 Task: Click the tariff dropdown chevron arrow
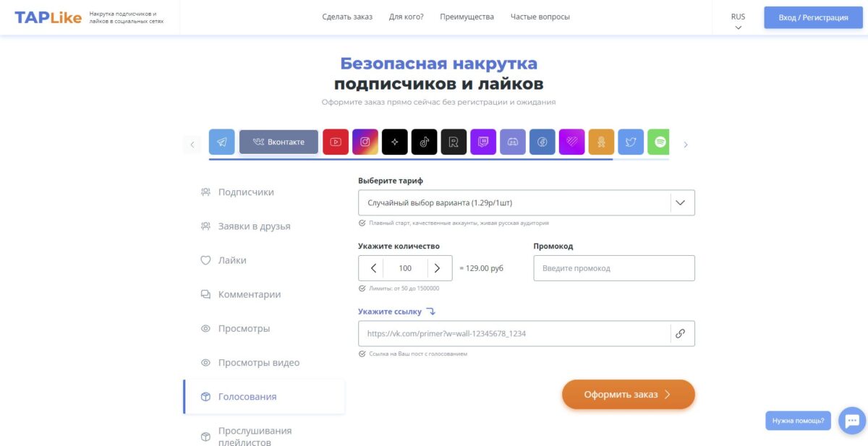tap(680, 203)
